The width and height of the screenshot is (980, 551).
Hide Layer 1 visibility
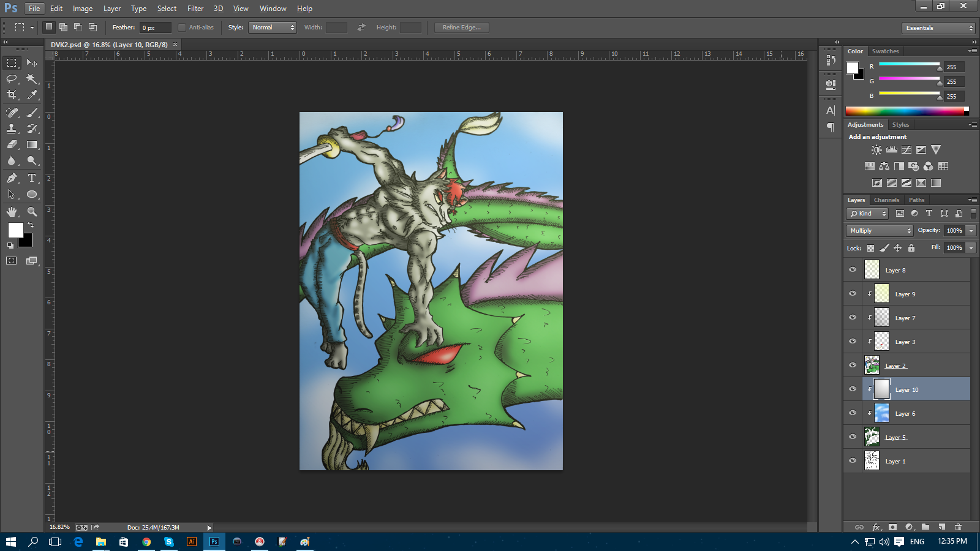coord(853,461)
